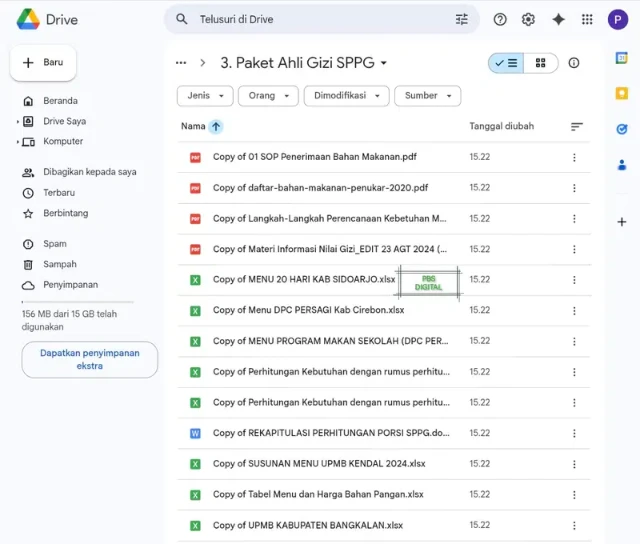The width and height of the screenshot is (640, 544).
Task: Open the Drive settings gear
Action: click(x=528, y=19)
